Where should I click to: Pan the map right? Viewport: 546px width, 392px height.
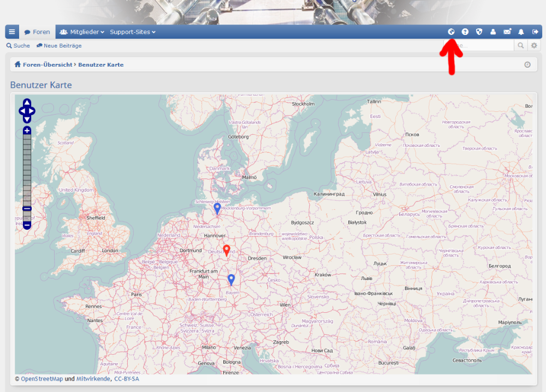pos(32,111)
